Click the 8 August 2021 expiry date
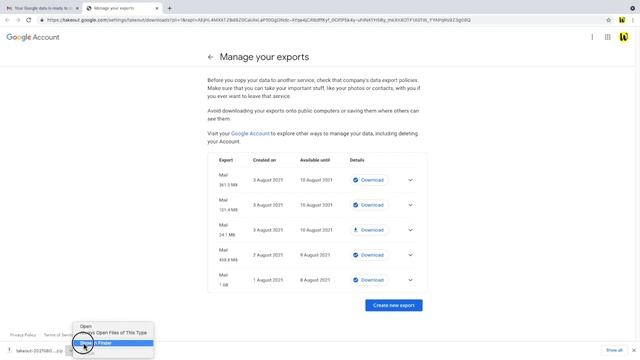 click(x=315, y=280)
